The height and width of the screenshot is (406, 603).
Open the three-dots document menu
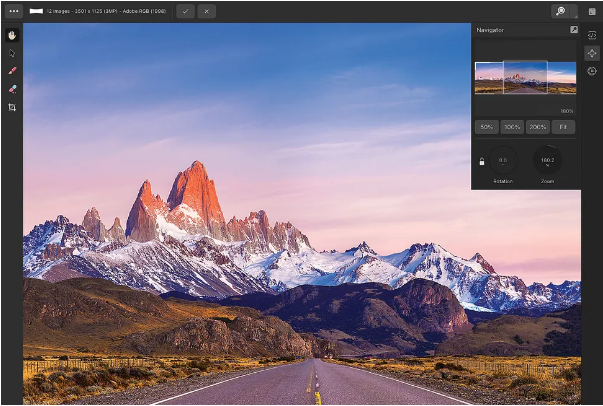tap(14, 11)
